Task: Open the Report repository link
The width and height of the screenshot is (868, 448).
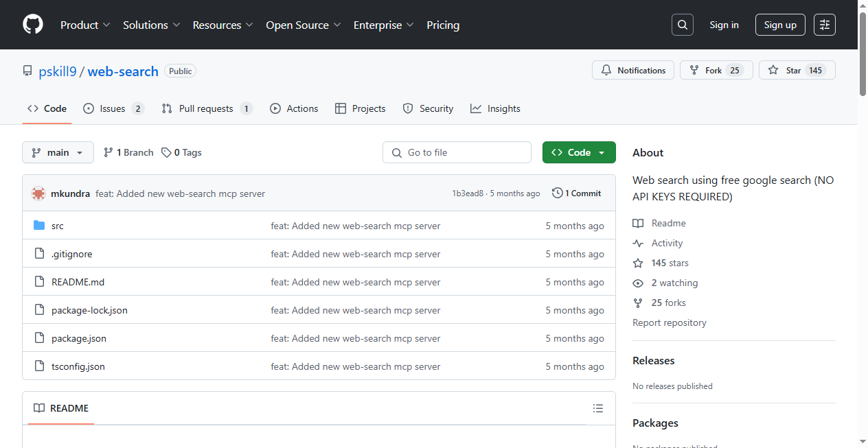Action: (x=670, y=322)
